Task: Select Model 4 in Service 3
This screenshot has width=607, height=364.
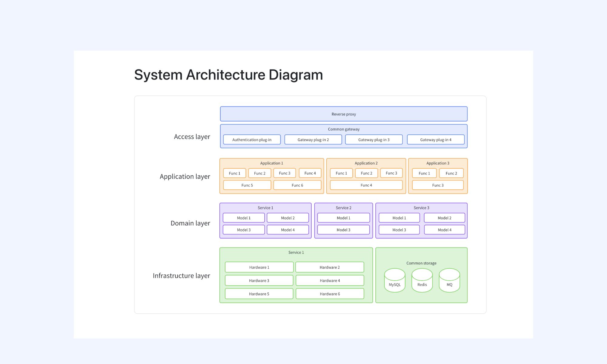Action: (x=445, y=230)
